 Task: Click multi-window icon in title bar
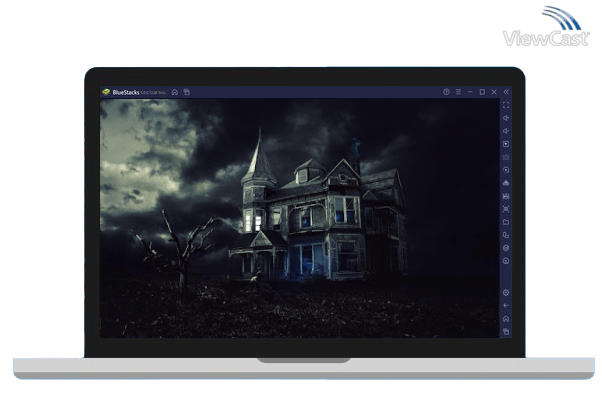pyautogui.click(x=187, y=92)
